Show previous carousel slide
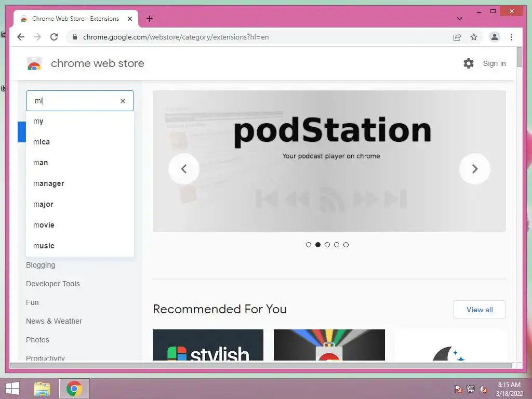532x399 pixels. pyautogui.click(x=184, y=169)
